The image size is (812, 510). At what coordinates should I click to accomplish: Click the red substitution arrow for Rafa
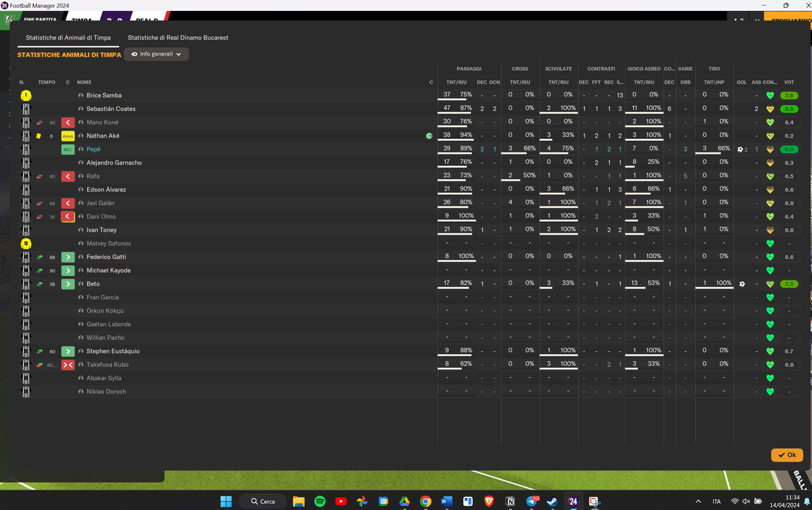[x=68, y=177]
